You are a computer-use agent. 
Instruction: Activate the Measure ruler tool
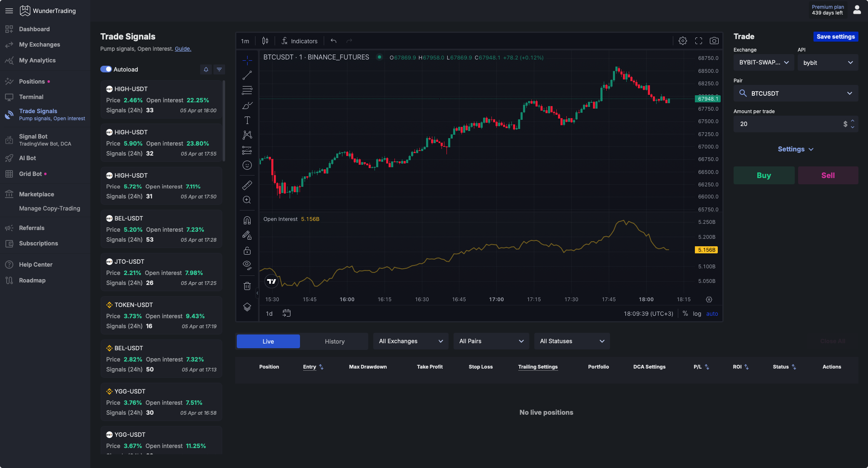(247, 185)
